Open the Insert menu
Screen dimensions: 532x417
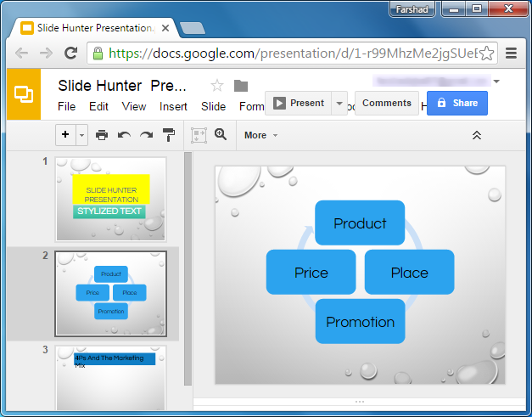coord(173,107)
